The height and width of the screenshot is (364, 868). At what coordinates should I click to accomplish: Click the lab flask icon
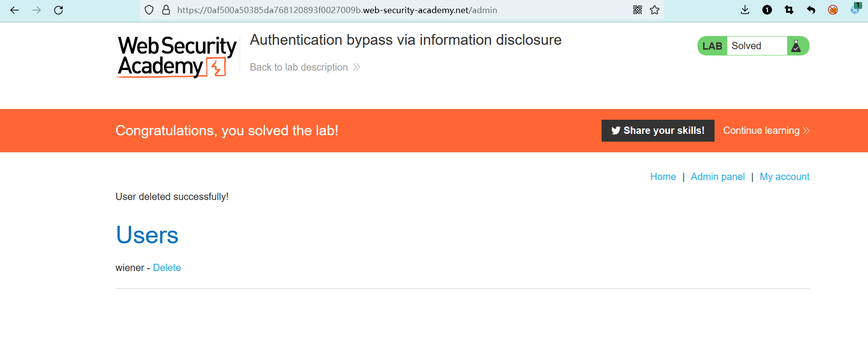tap(796, 46)
